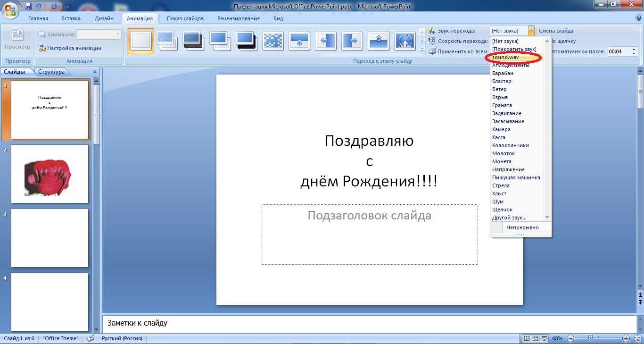The height and width of the screenshot is (344, 644).
Task: Select the Колокольчики sound
Action: [x=517, y=145]
